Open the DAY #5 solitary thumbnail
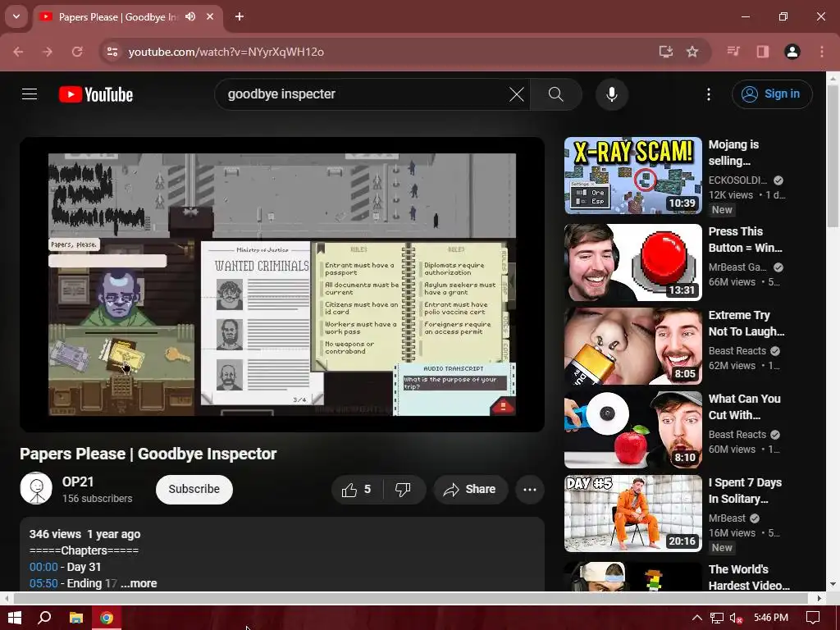 (632, 514)
